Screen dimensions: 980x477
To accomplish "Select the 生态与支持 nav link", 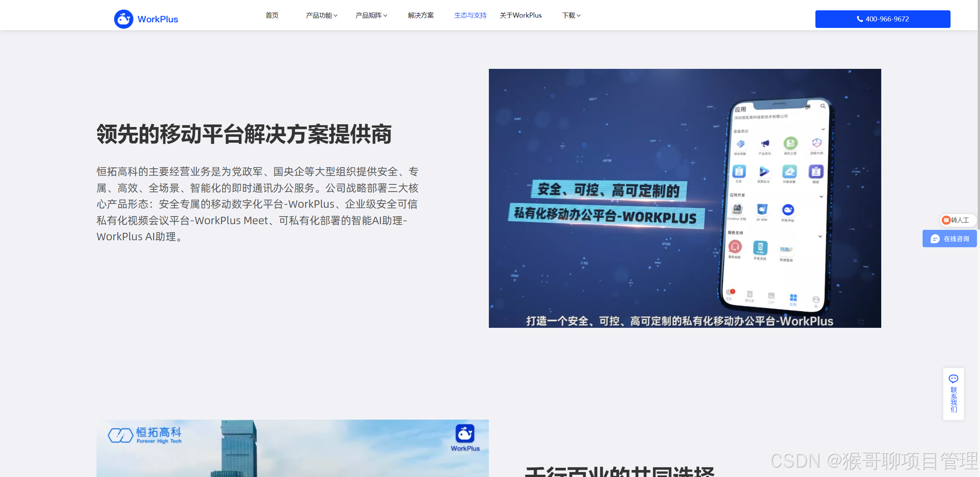I will tap(470, 15).
